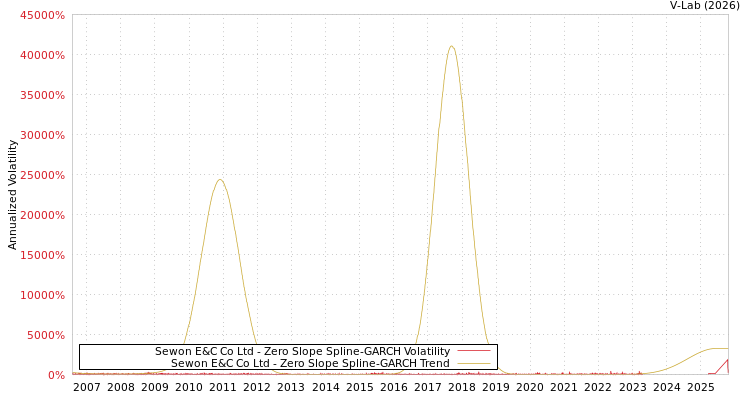Click the 2012 x-axis label
750x400 pixels.
pyautogui.click(x=257, y=387)
